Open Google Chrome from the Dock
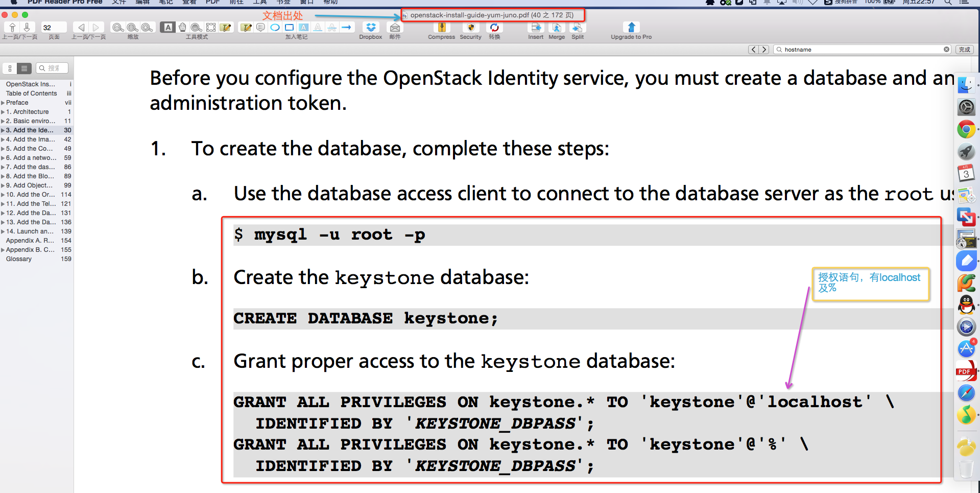This screenshot has height=493, width=980. click(966, 129)
